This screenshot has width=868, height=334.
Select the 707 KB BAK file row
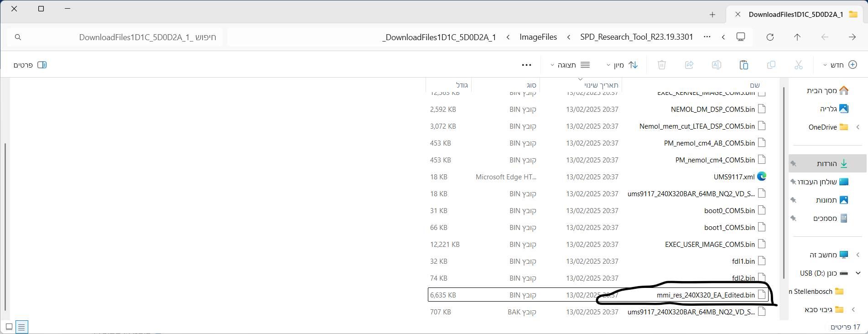(598, 312)
